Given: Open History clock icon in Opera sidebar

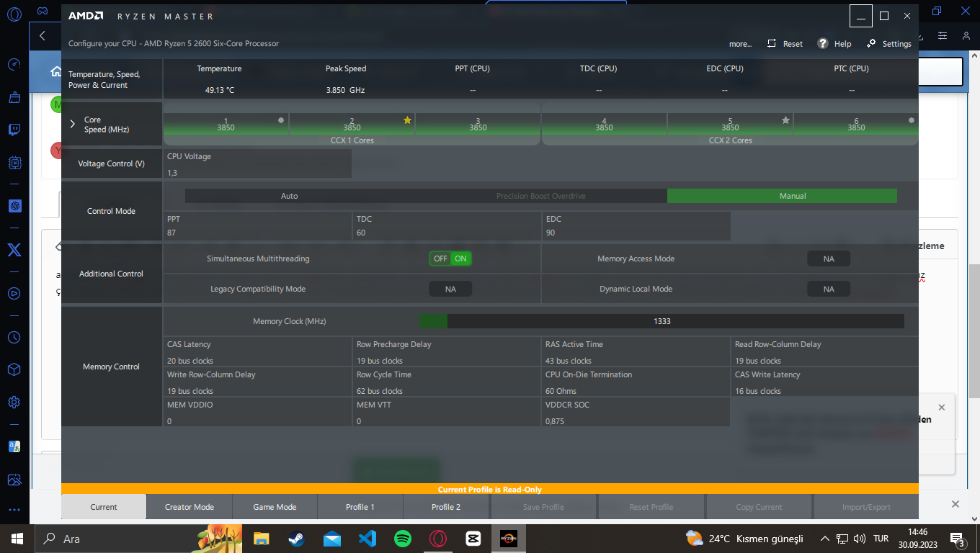Looking at the screenshot, I should (x=14, y=337).
